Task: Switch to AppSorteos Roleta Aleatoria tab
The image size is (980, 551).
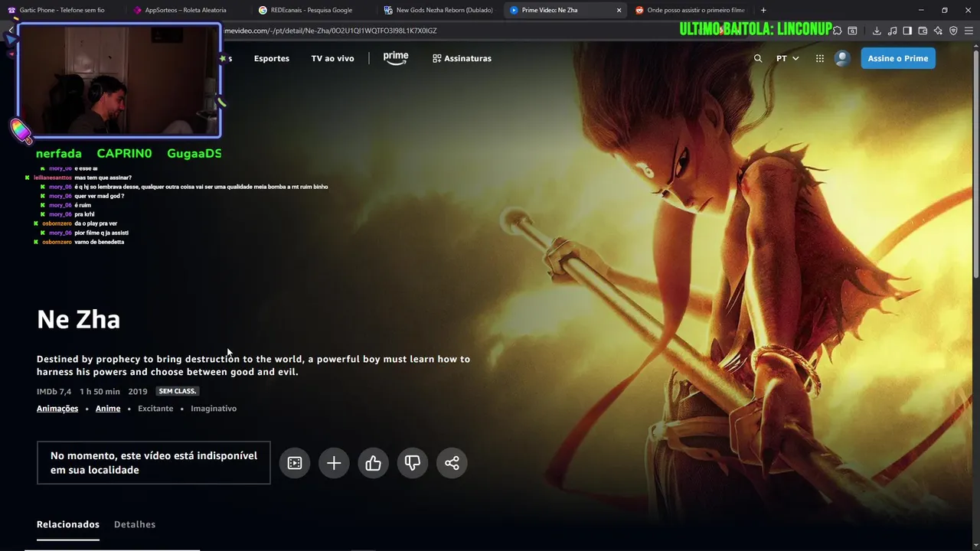Action: pyautogui.click(x=187, y=10)
